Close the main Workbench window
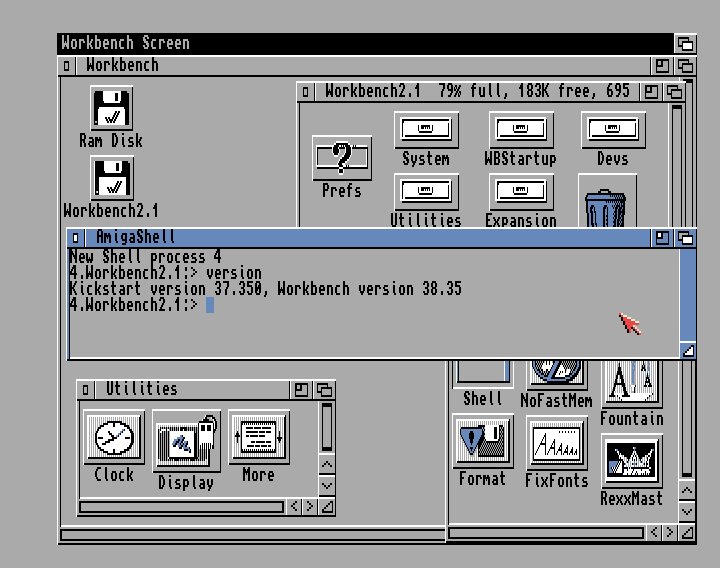 [67, 66]
